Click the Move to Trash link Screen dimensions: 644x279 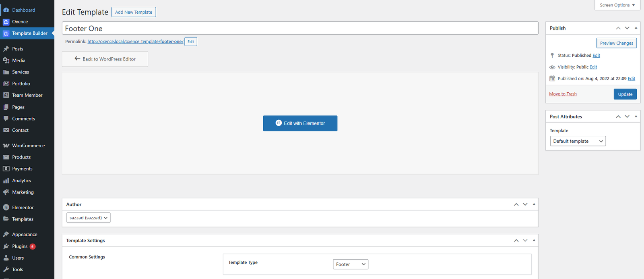point(563,94)
